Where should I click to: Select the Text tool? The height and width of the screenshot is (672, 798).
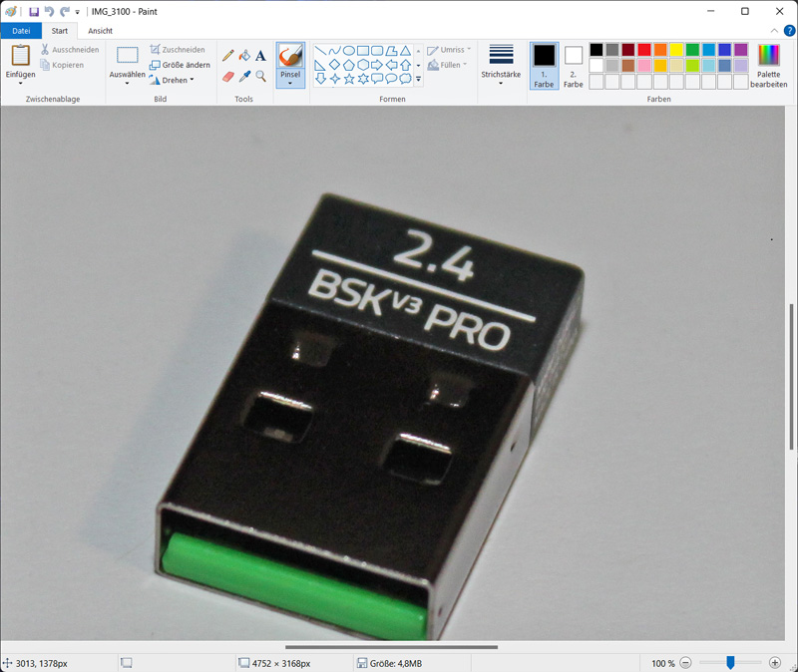click(261, 56)
